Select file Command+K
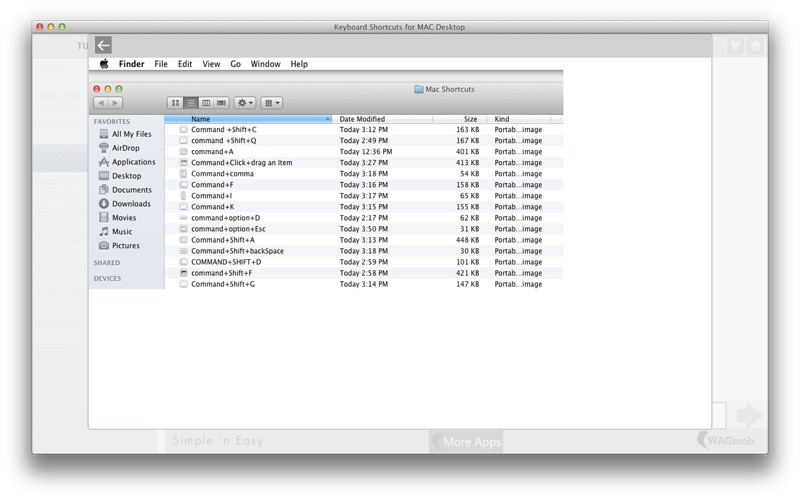Screen dimensions: 800x500 tap(364, 207)
